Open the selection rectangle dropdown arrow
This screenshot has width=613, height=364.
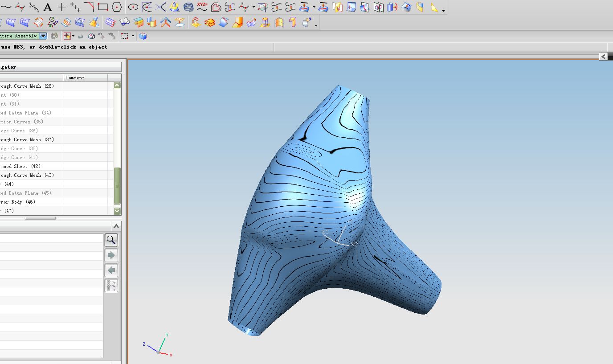132,36
